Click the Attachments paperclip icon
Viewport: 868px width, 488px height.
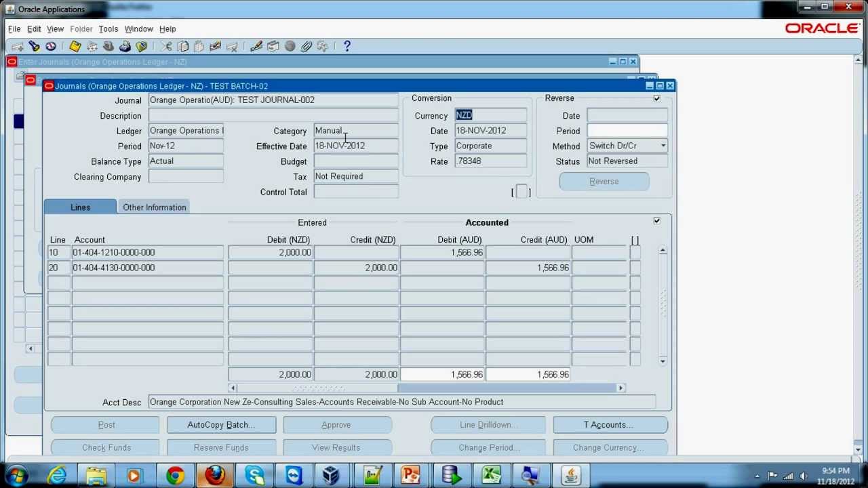(x=307, y=46)
